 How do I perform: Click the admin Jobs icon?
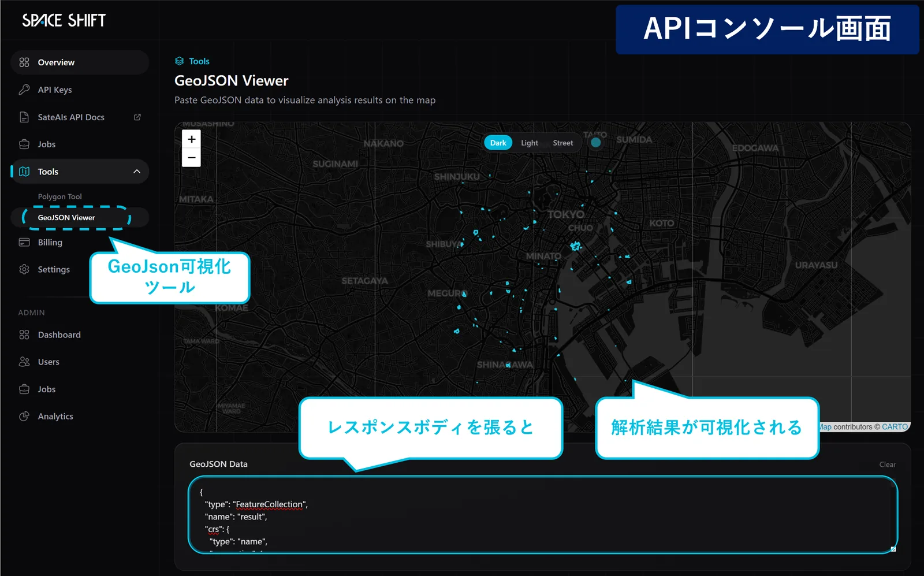[x=24, y=389]
